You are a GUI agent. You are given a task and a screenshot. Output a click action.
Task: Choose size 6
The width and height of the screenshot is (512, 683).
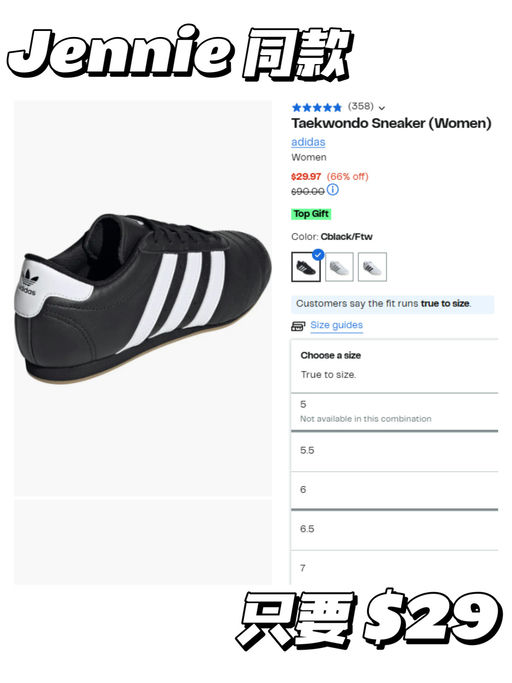pos(394,490)
